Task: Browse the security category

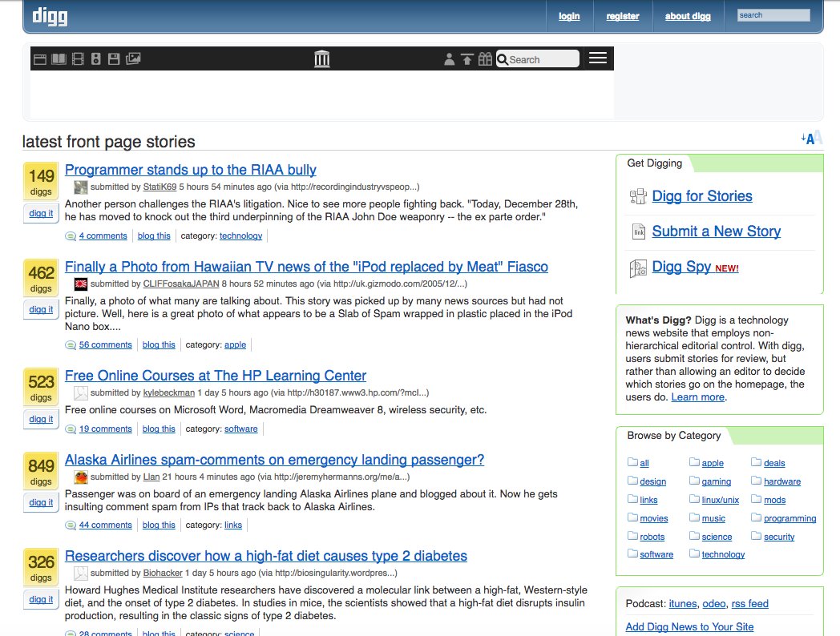Action: click(779, 537)
